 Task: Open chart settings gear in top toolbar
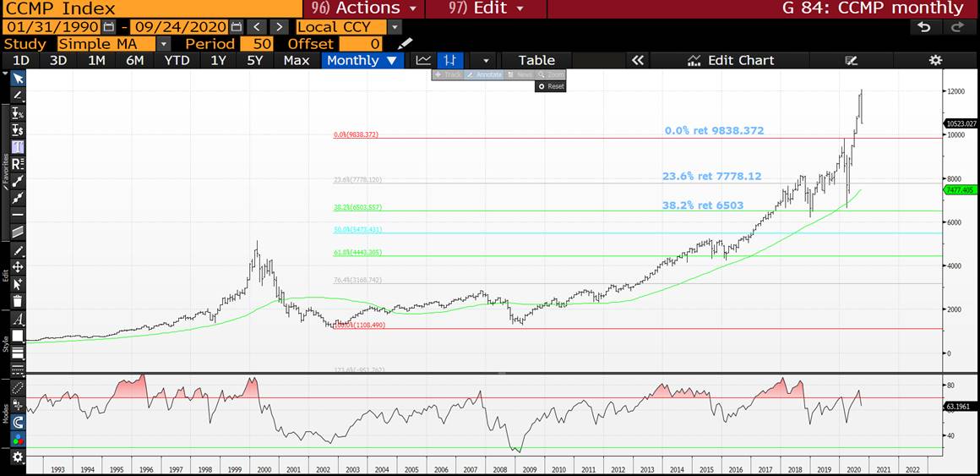[935, 60]
